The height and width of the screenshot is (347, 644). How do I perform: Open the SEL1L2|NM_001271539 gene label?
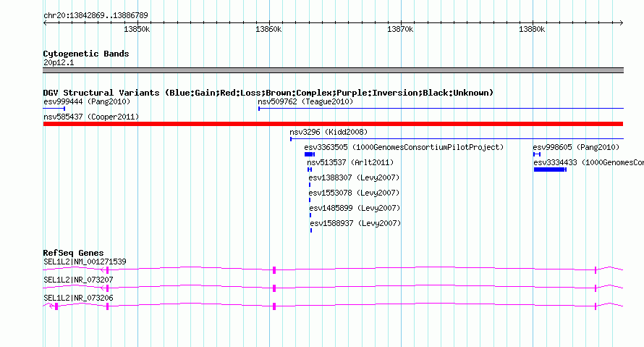tap(85, 262)
